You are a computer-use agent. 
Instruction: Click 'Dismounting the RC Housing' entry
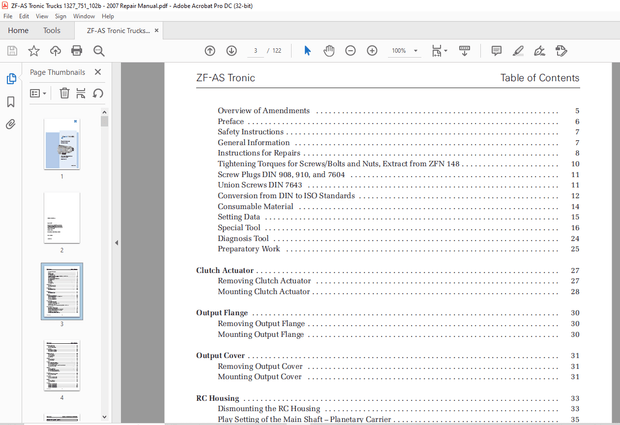pos(269,408)
